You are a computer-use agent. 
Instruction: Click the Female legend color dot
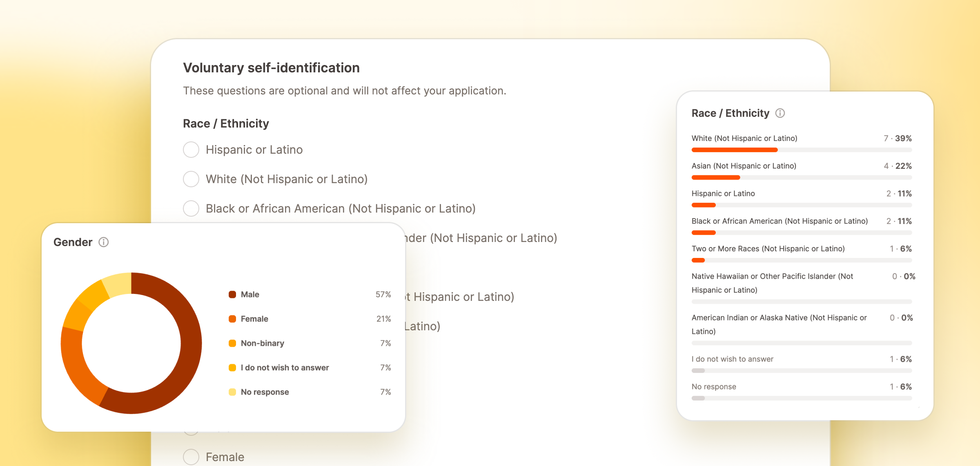pyautogui.click(x=232, y=319)
